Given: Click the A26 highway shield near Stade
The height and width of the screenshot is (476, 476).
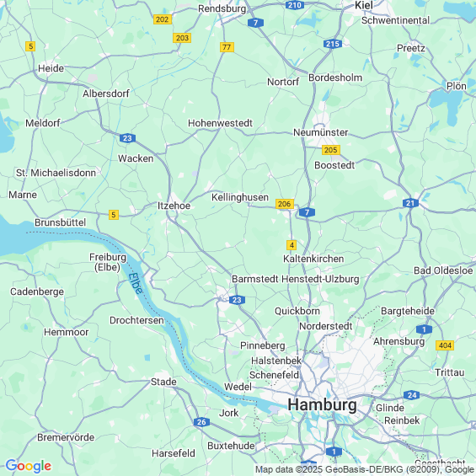Looking at the screenshot, I should [201, 422].
